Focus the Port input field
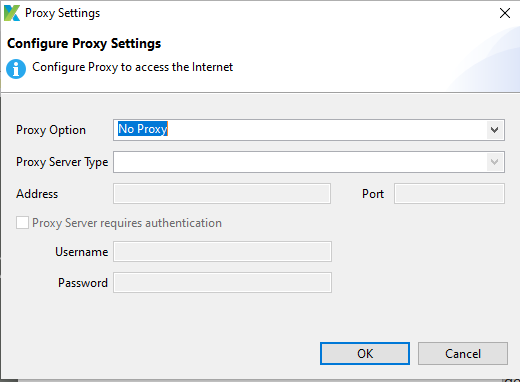The height and width of the screenshot is (382, 520). (x=449, y=193)
